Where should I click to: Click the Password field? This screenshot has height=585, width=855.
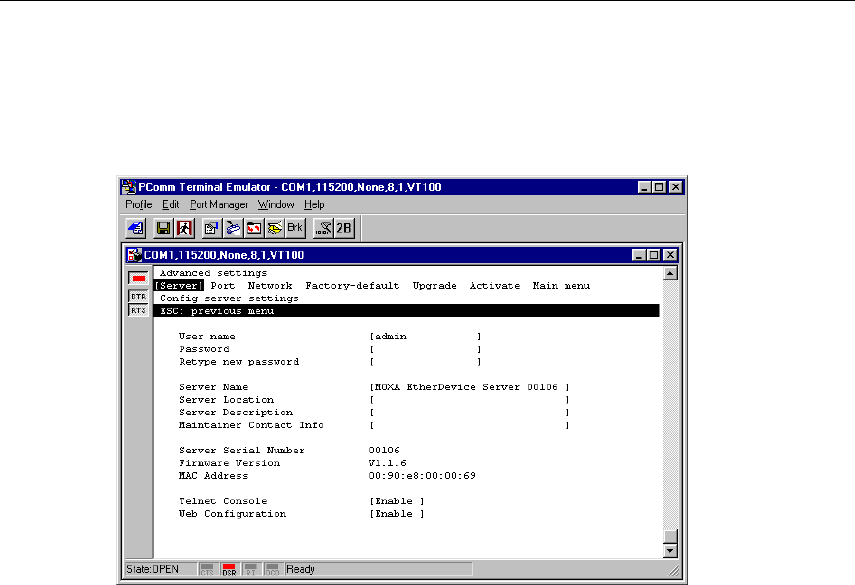[x=425, y=349]
